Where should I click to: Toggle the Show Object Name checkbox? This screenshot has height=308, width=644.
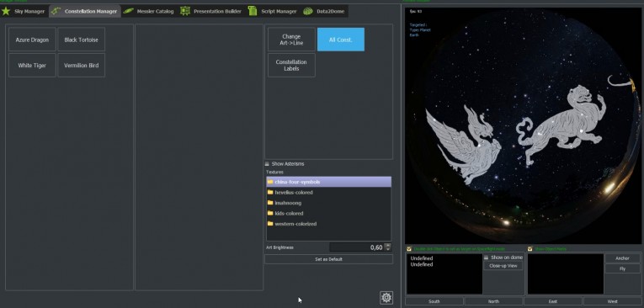530,249
